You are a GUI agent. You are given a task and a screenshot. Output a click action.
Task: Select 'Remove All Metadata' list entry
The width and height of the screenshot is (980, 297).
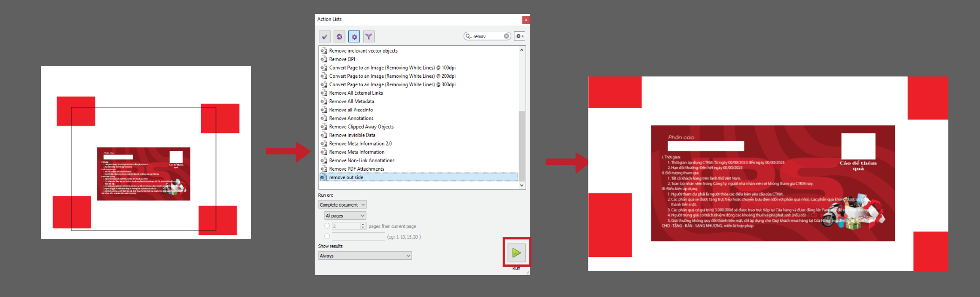(x=351, y=101)
